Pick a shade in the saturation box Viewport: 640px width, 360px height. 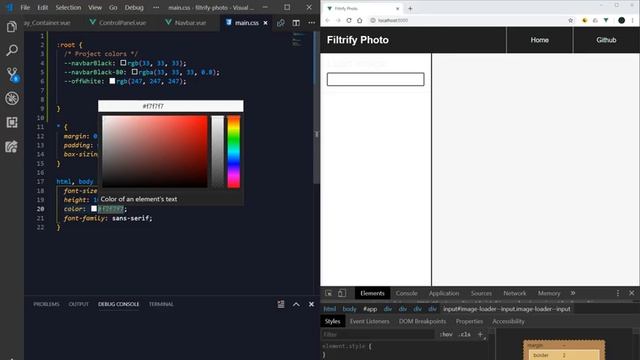[155, 151]
